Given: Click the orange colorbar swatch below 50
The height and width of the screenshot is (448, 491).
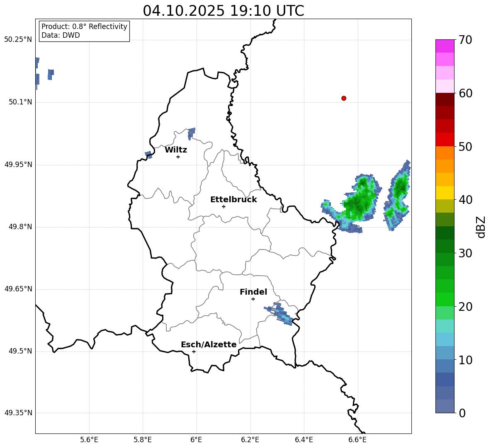Looking at the screenshot, I should click(445, 153).
